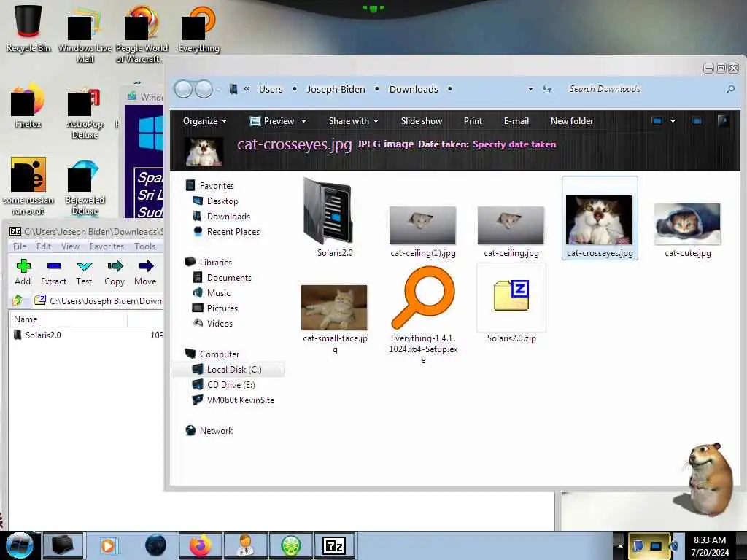The width and height of the screenshot is (747, 560).
Task: Open Windows Live Mail desktop shortcut
Action: tap(85, 34)
